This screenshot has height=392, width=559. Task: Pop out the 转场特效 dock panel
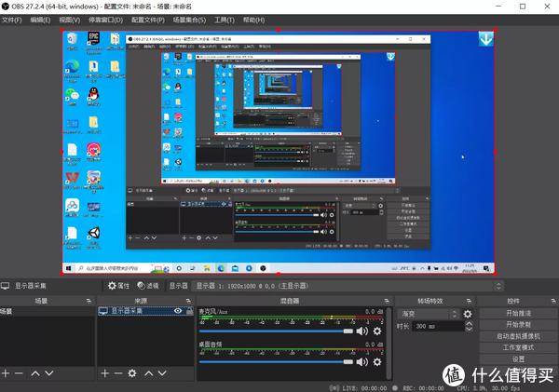469,301
